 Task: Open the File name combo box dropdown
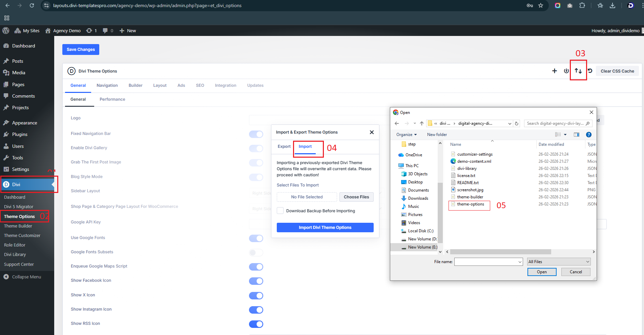[520, 262]
